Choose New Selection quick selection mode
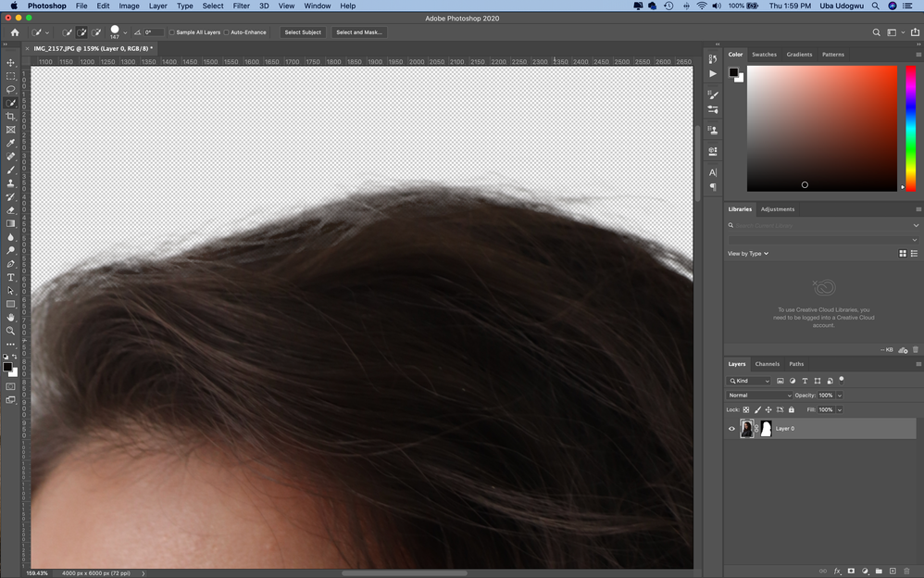 coord(68,32)
